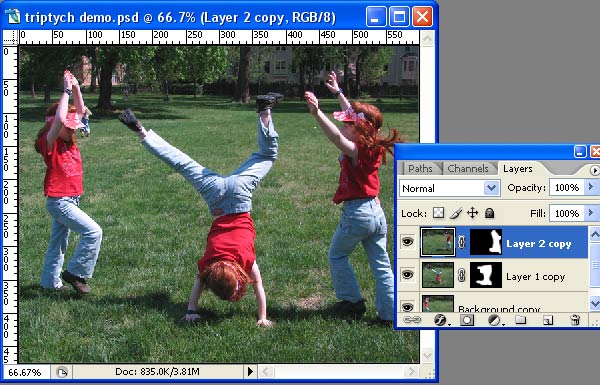Lock image pixels brush icon
Image resolution: width=600 pixels, height=385 pixels.
tap(456, 213)
